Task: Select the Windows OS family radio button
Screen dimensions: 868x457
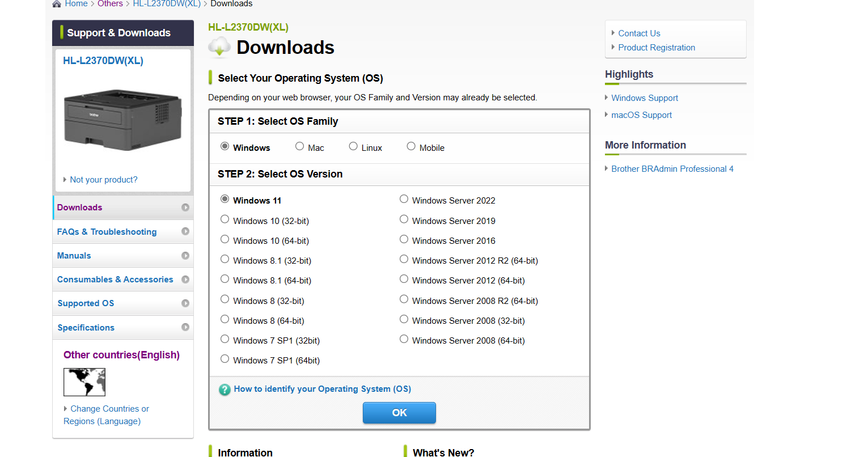Action: (225, 146)
